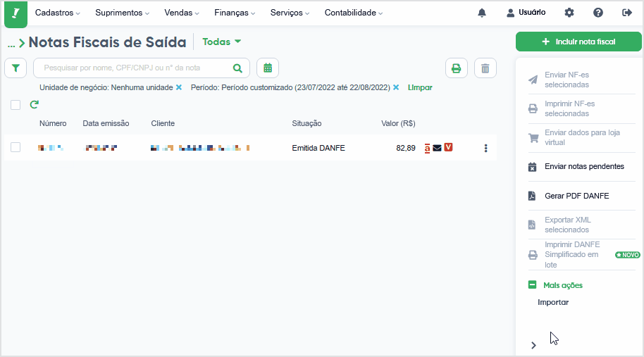Focus the search by name field

142,68
